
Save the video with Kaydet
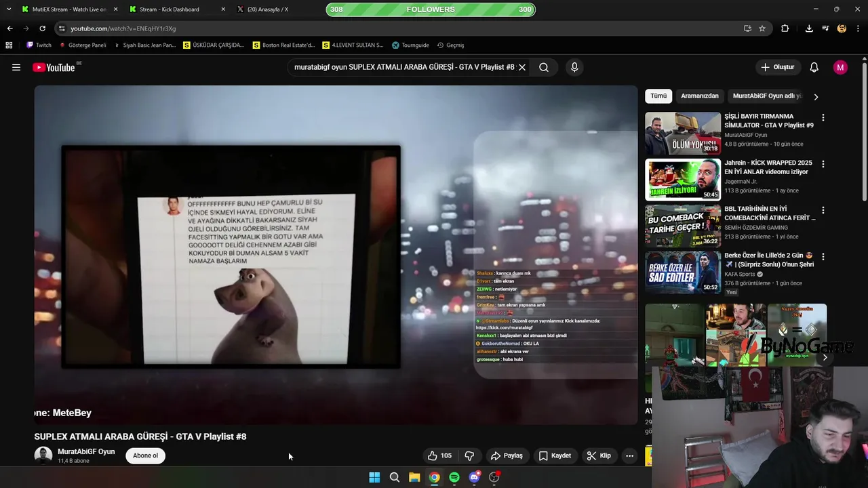555,455
